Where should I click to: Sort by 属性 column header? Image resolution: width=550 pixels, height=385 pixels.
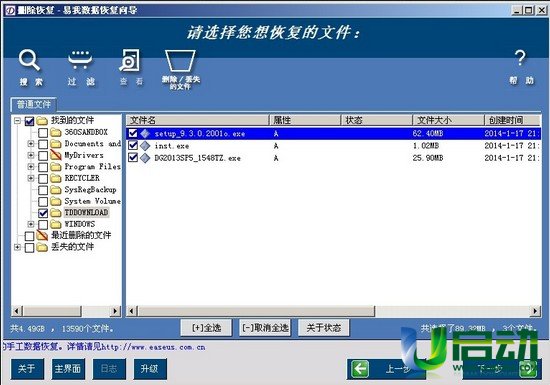pyautogui.click(x=305, y=120)
